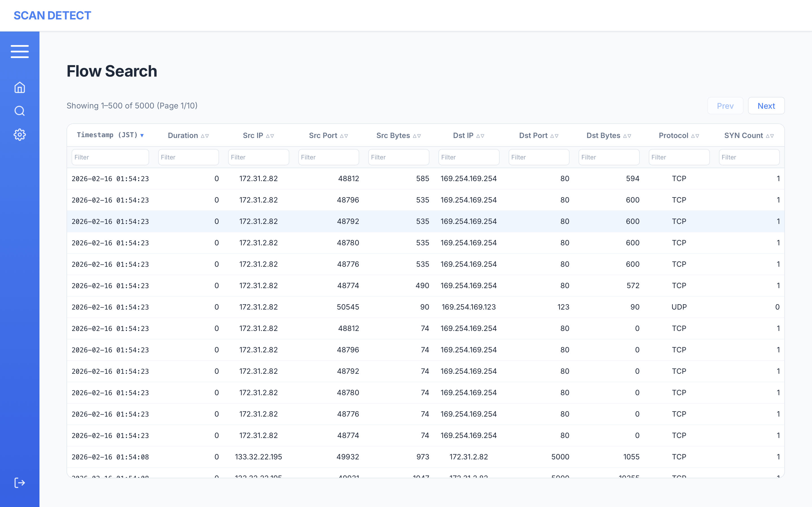Viewport: 812px width, 507px height.
Task: Sort by Dst Bytes header
Action: [609, 135]
